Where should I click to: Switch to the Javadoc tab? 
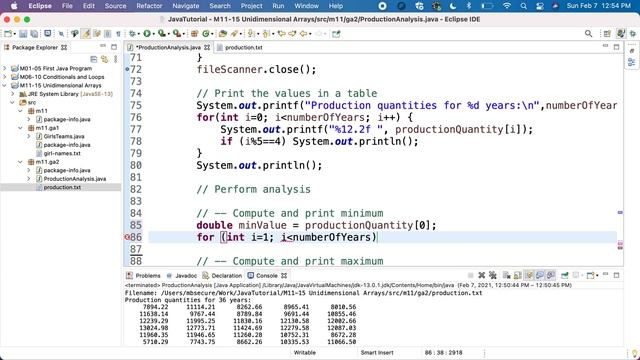pos(182,276)
